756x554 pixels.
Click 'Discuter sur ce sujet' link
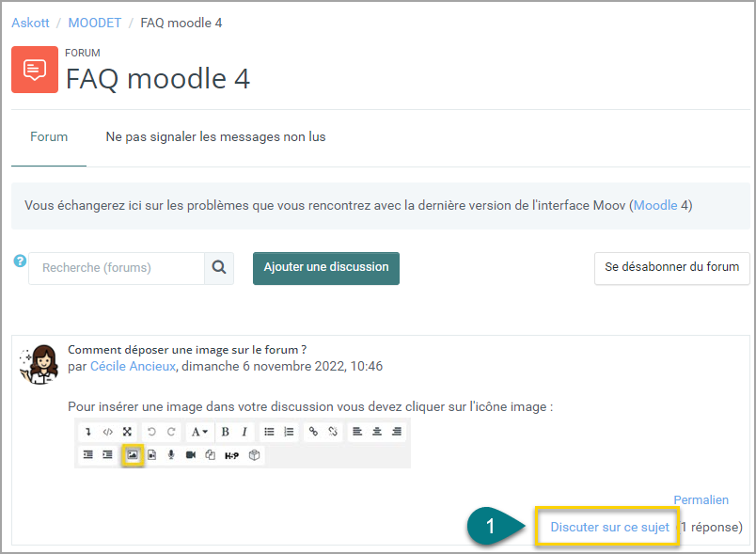(x=609, y=527)
